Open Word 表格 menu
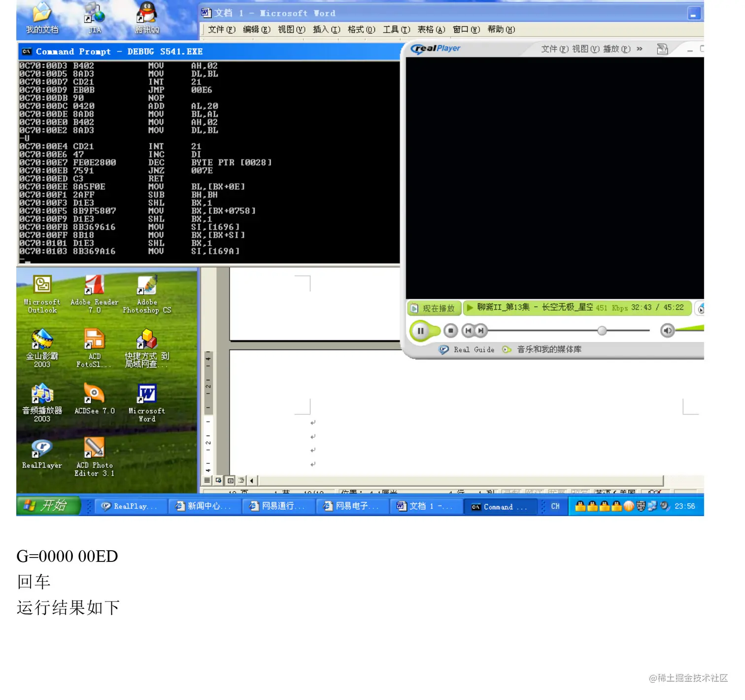Screen dimensions: 745x700 (x=432, y=30)
